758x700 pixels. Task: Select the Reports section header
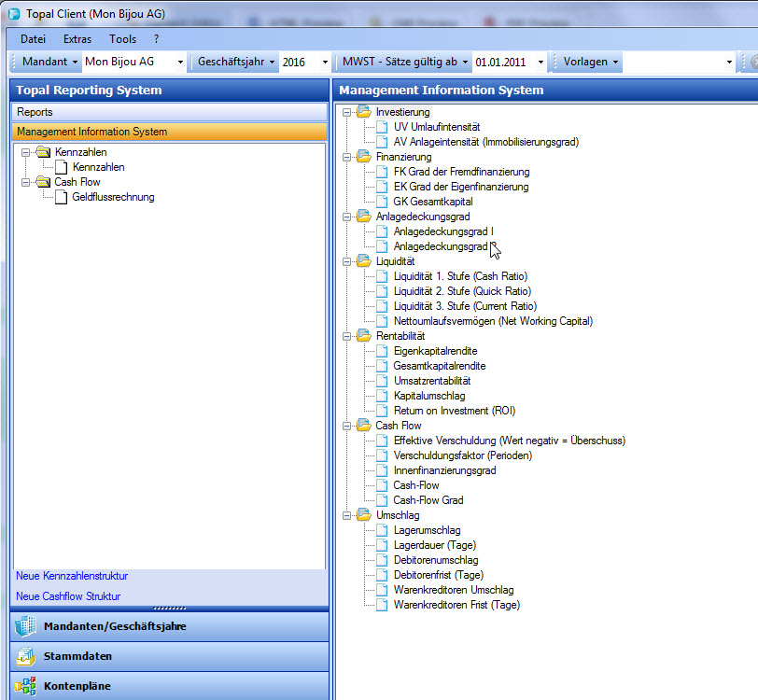click(35, 112)
